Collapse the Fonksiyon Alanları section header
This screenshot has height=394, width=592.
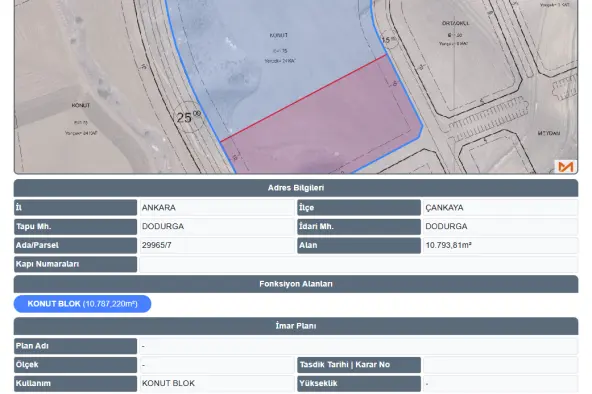coord(296,284)
